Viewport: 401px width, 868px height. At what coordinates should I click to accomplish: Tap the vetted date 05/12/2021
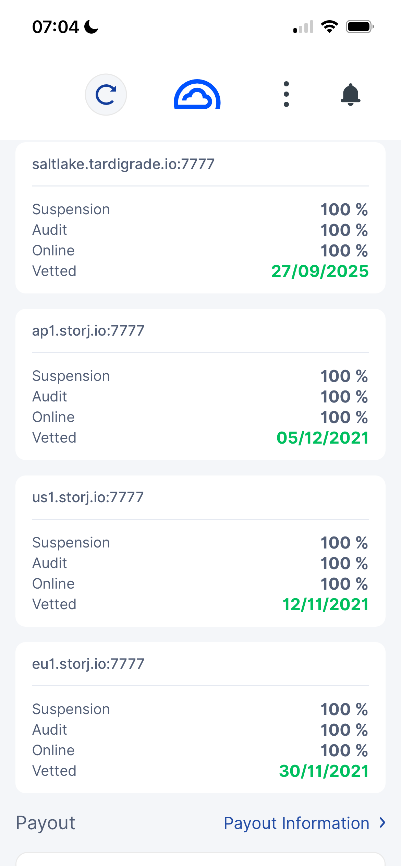pos(322,438)
